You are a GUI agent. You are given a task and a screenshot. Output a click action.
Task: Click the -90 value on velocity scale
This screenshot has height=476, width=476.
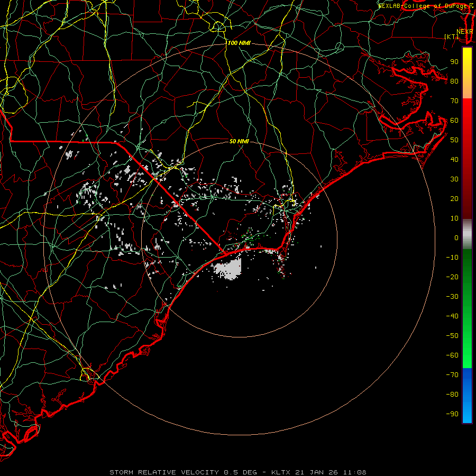(452, 414)
